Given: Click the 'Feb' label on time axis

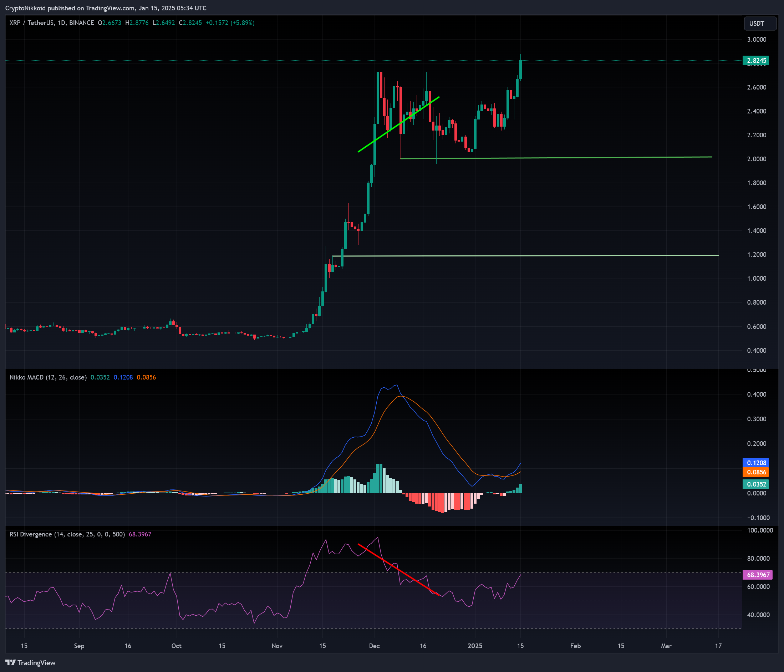Looking at the screenshot, I should click(x=575, y=646).
